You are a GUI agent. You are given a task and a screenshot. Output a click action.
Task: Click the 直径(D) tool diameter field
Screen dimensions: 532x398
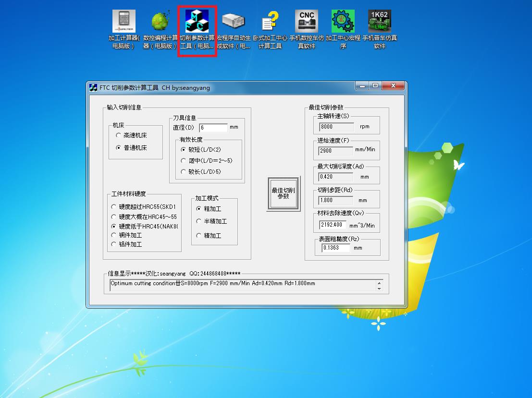[x=213, y=128]
